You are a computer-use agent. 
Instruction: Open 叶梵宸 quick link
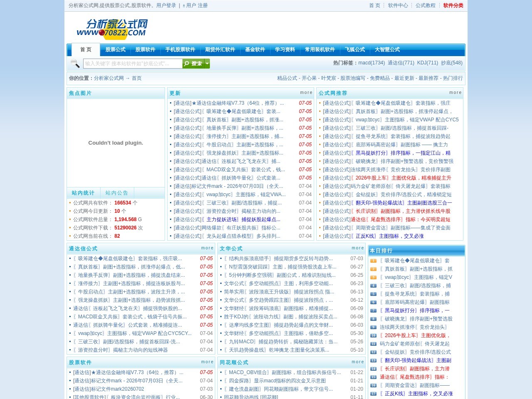coord(329,78)
